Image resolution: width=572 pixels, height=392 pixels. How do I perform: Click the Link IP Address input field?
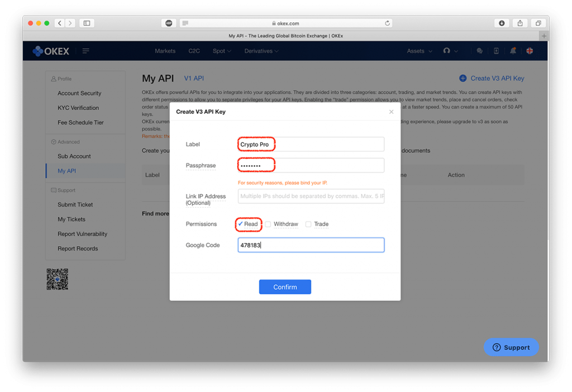coord(311,196)
